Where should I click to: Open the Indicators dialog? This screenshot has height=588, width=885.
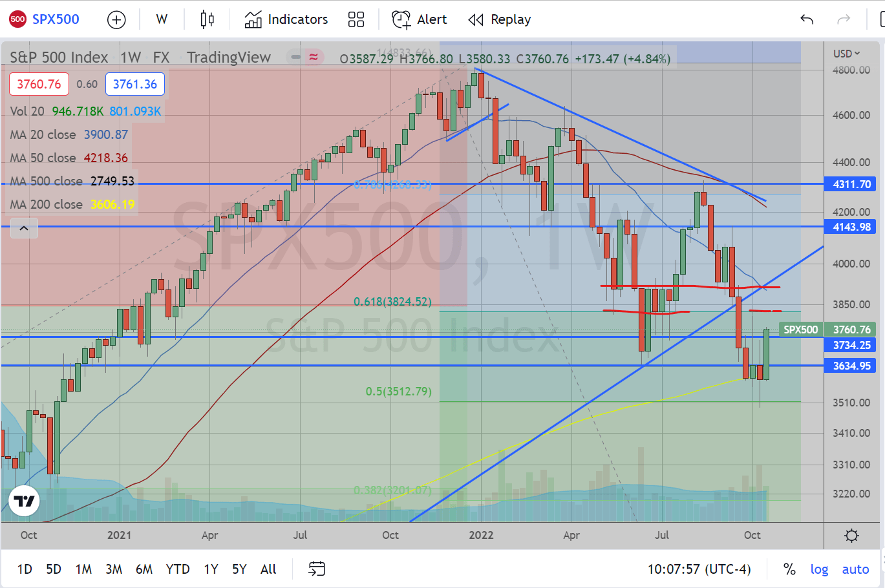tap(286, 19)
